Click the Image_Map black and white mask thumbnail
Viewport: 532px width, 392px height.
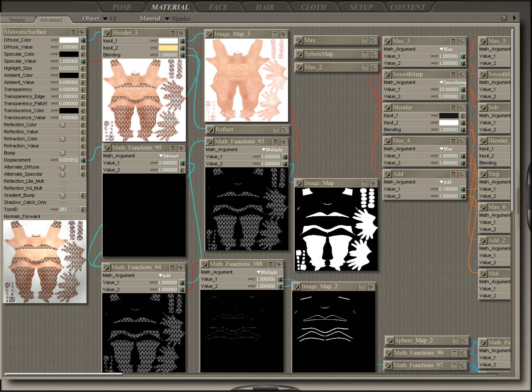[x=336, y=229]
